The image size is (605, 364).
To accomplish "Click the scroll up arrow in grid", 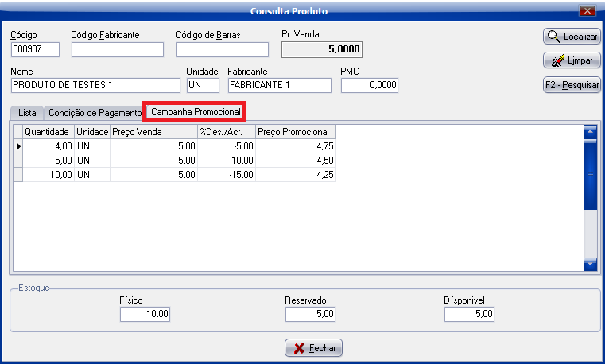I will [x=590, y=131].
